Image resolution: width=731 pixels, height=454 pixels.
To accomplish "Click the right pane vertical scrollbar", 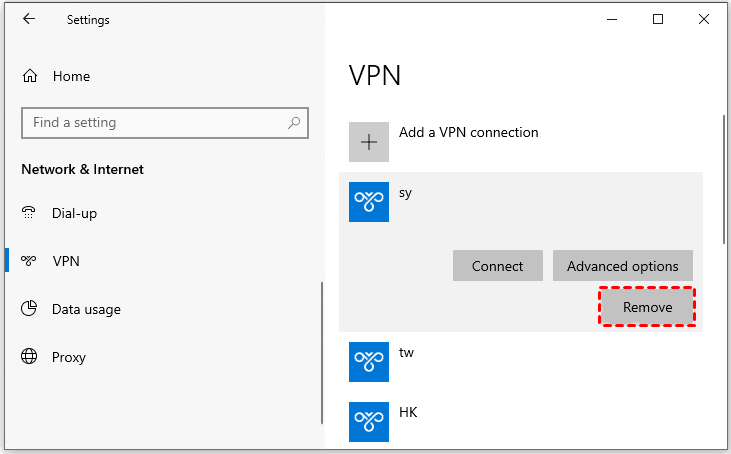I will click(x=723, y=180).
